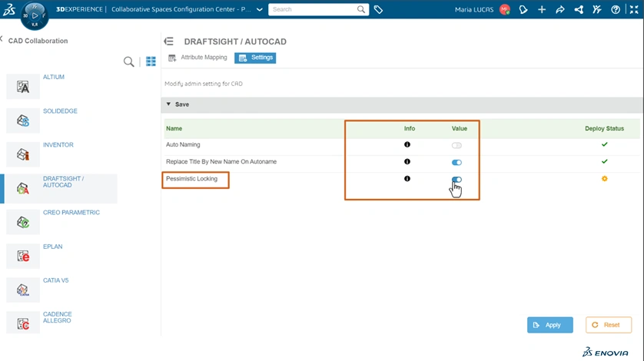This screenshot has width=644, height=361.
Task: Collapse the Save section
Action: click(169, 104)
